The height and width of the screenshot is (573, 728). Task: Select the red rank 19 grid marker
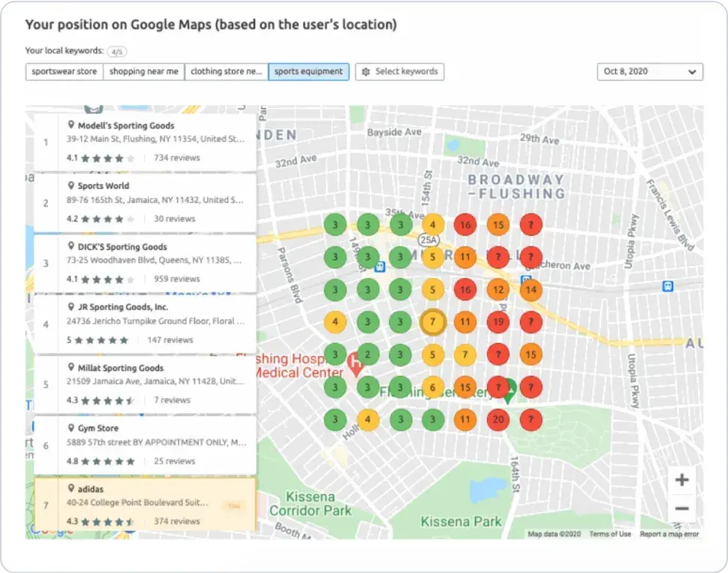pos(498,321)
